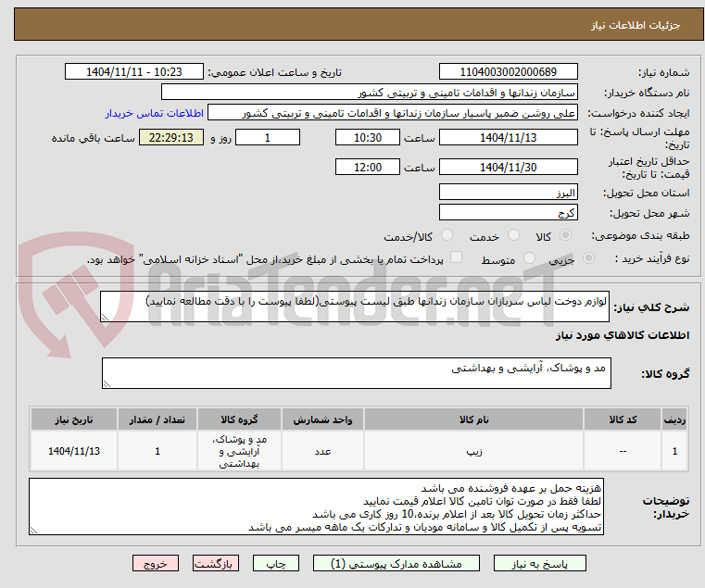Open اطلاعات تماس خریدار link
The image size is (705, 588).
155,113
